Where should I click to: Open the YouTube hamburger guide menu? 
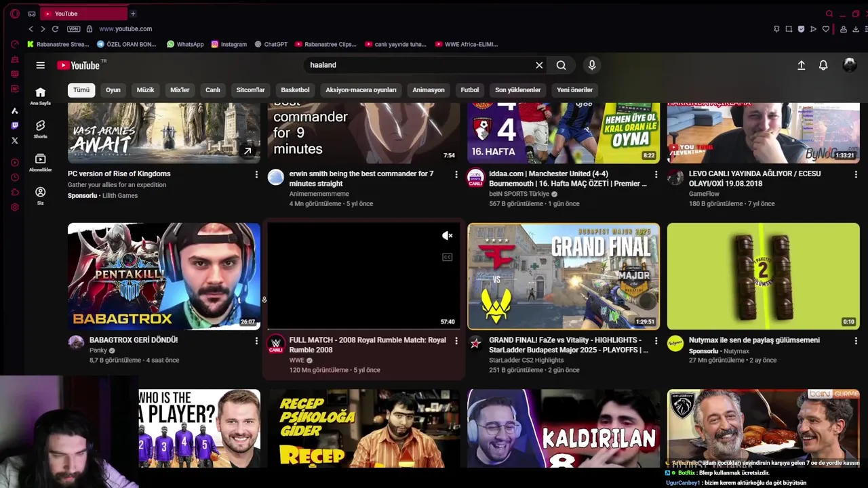coord(41,65)
